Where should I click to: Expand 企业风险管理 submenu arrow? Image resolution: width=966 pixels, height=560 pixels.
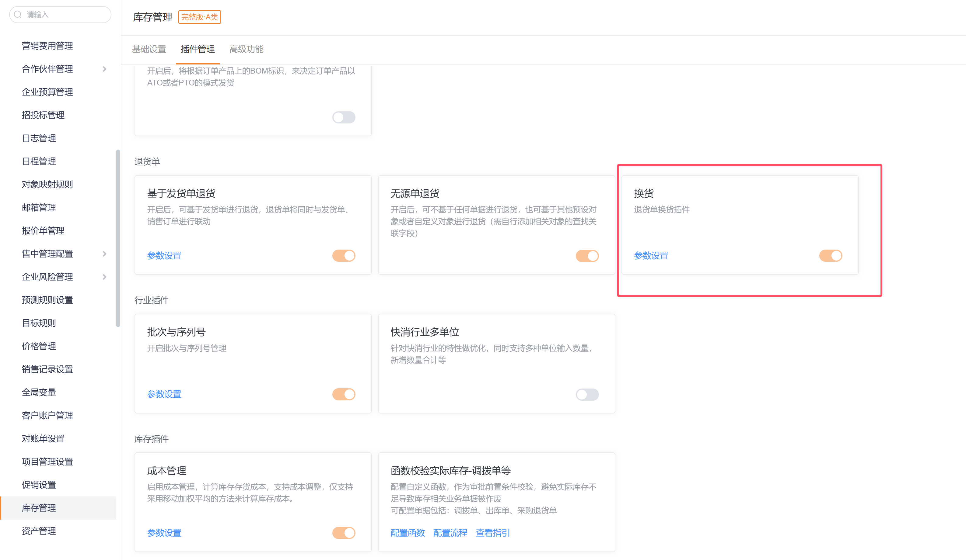pyautogui.click(x=104, y=277)
